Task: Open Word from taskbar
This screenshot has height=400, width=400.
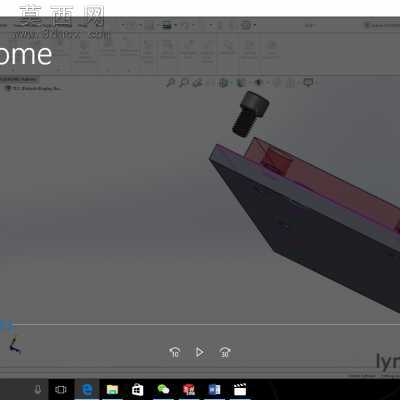Action: point(214,389)
